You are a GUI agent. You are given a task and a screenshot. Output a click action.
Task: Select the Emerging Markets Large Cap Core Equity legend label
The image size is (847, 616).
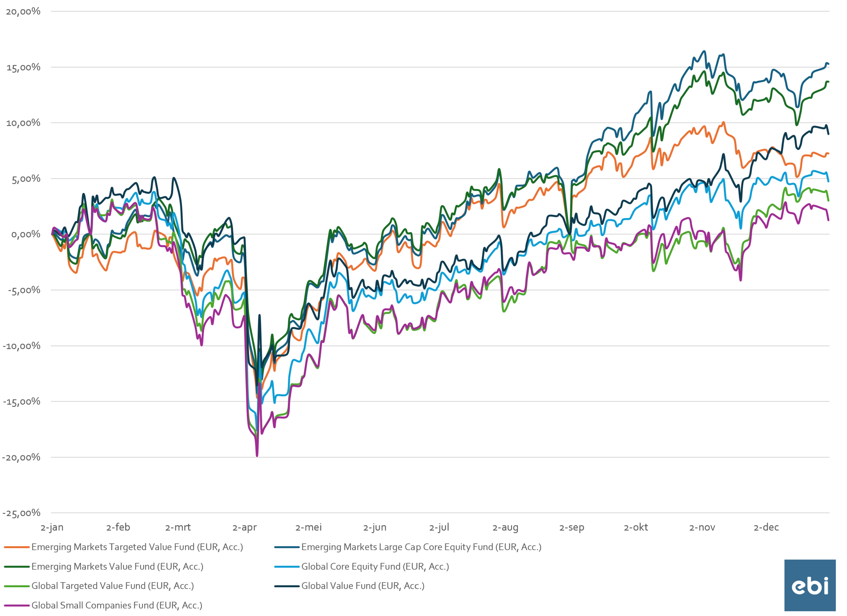coord(421,547)
